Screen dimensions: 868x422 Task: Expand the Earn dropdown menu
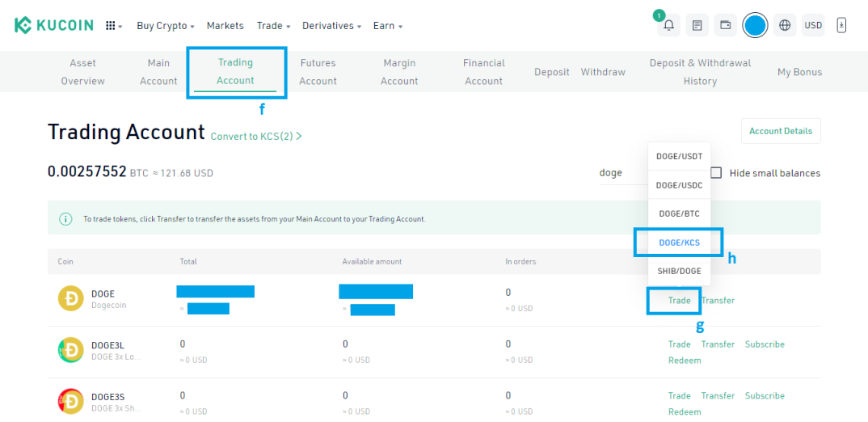[387, 26]
